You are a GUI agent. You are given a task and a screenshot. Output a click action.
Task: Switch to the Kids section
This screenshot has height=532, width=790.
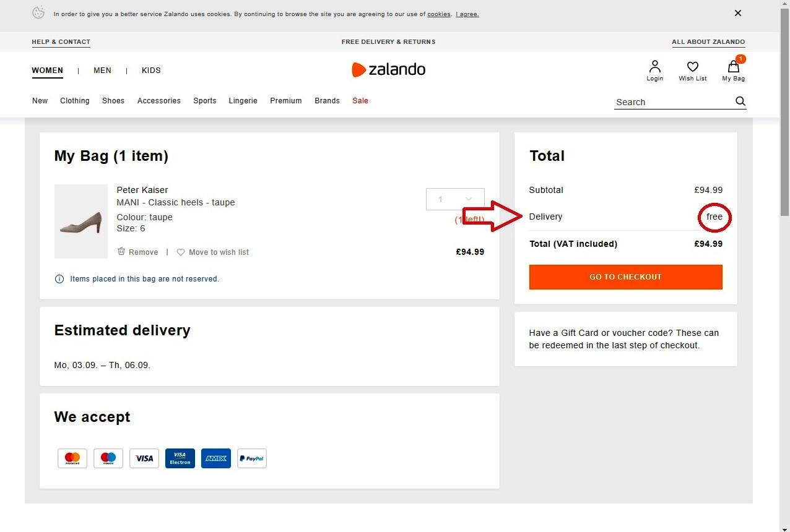[x=151, y=71]
